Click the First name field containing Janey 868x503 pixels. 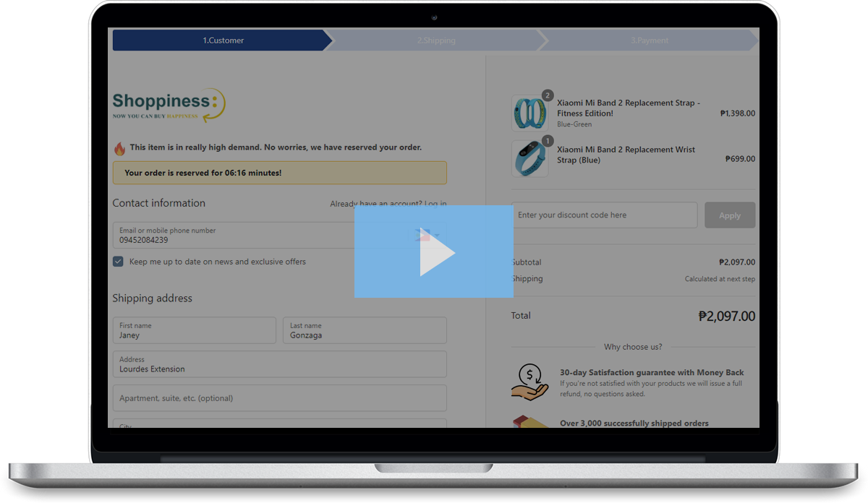[194, 330]
